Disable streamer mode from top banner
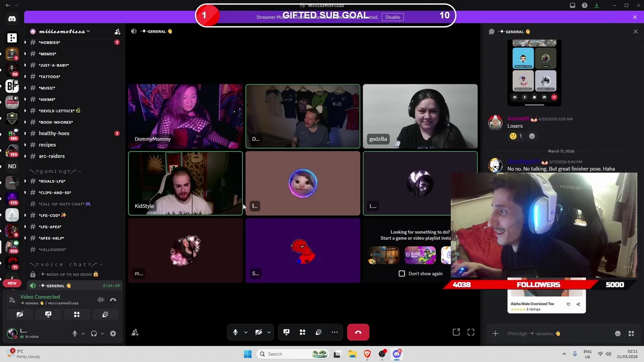This screenshot has width=644, height=362. pos(392,17)
